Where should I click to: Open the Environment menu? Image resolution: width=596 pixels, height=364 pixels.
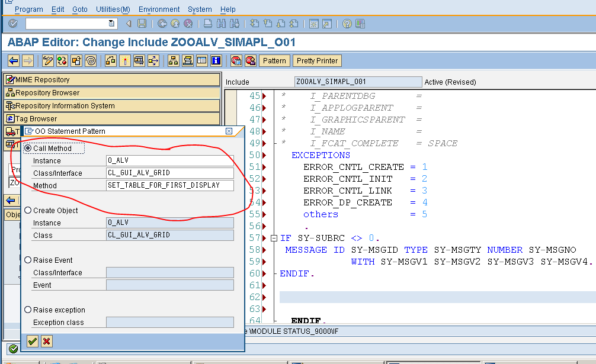[159, 9]
